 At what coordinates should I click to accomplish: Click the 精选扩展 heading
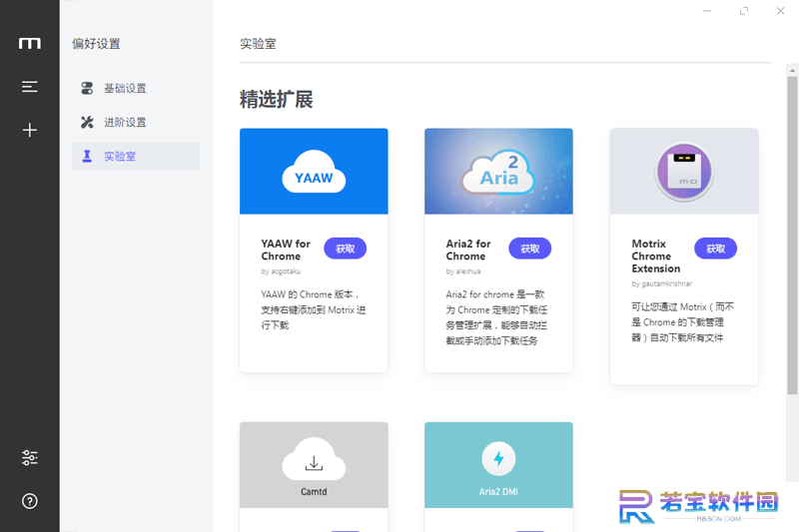point(277,99)
